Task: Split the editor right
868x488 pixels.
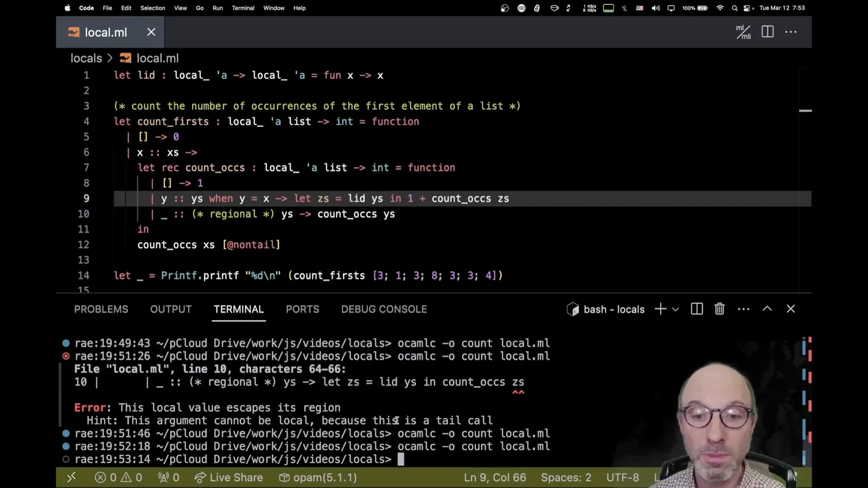Action: 767,32
